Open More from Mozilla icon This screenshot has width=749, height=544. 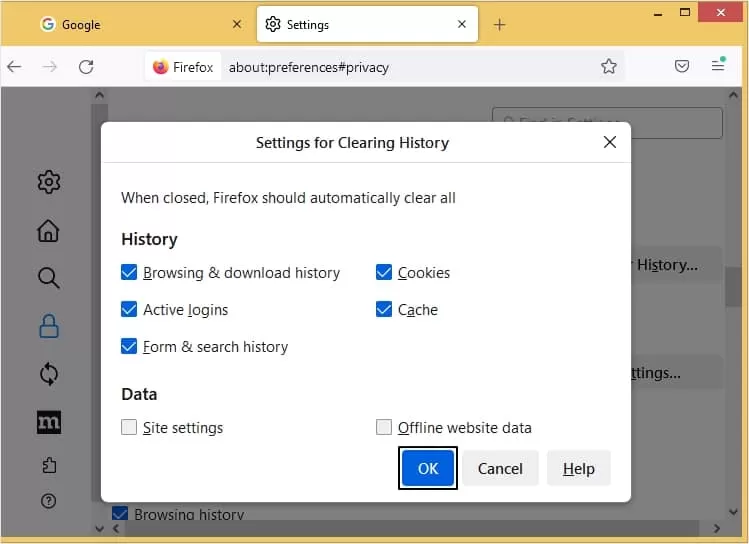pyautogui.click(x=49, y=422)
